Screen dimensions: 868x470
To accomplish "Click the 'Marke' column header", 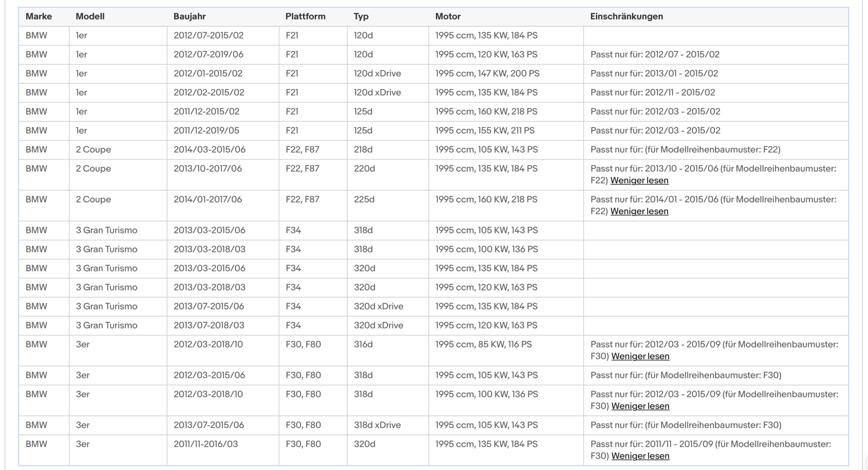I will (39, 17).
